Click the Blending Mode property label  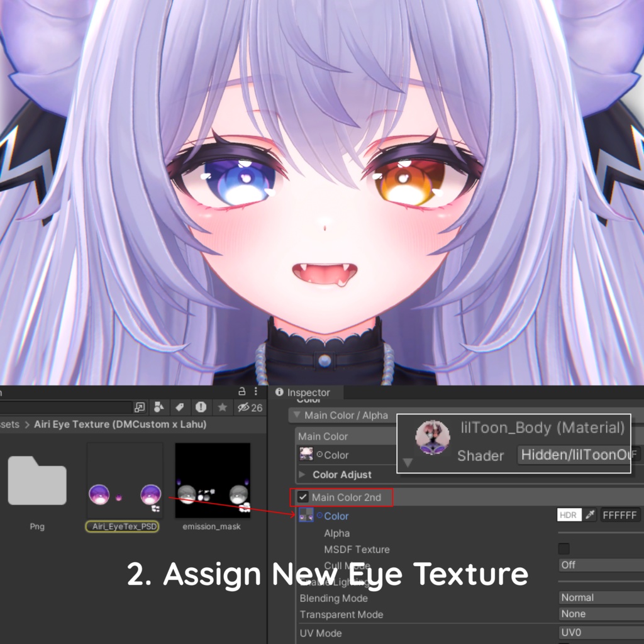click(333, 598)
